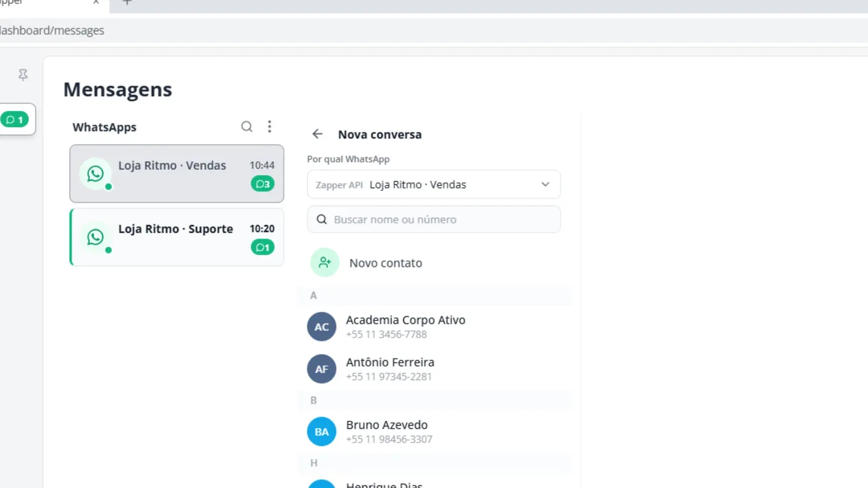Go back using the Nova conversa arrow
Image resolution: width=868 pixels, height=488 pixels.
tap(317, 134)
